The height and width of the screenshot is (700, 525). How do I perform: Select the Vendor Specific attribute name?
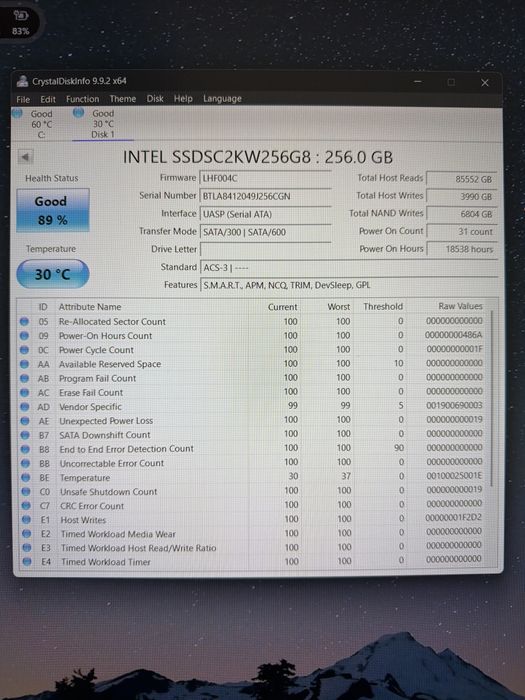click(90, 407)
